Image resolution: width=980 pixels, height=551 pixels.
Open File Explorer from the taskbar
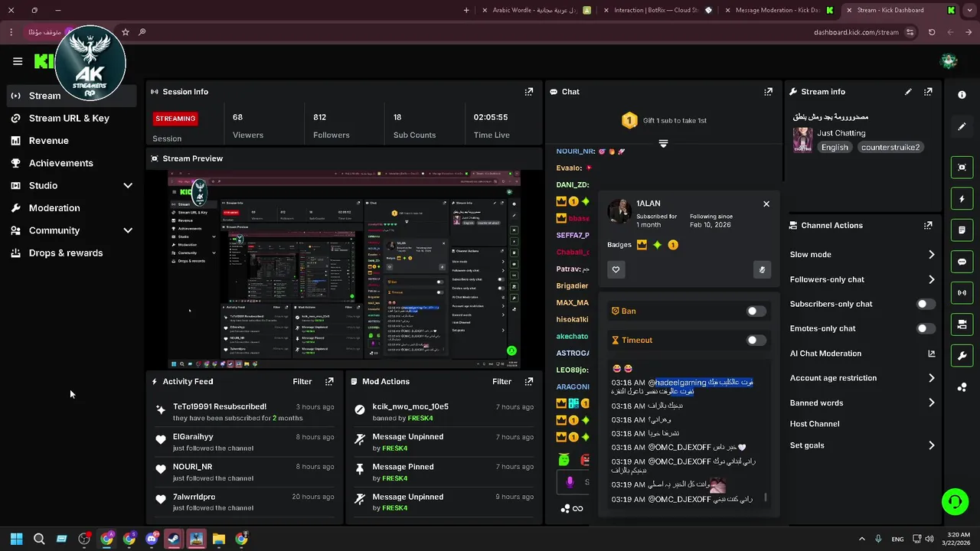[219, 539]
